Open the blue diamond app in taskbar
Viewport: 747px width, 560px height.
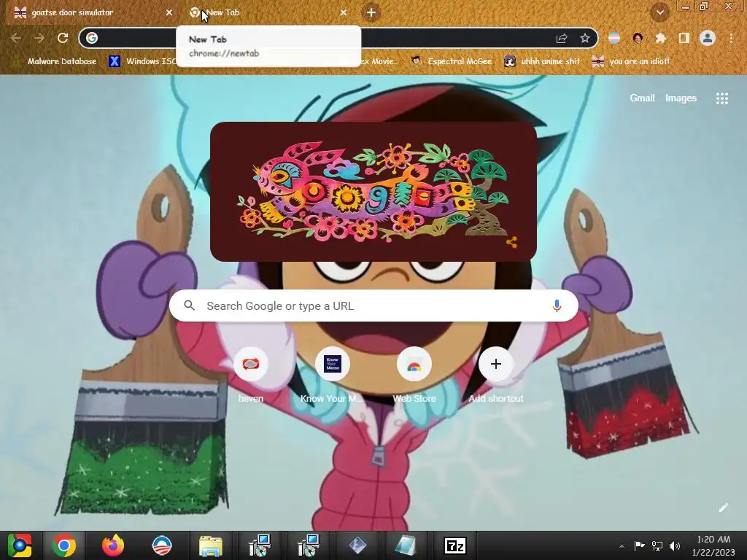coord(357,545)
